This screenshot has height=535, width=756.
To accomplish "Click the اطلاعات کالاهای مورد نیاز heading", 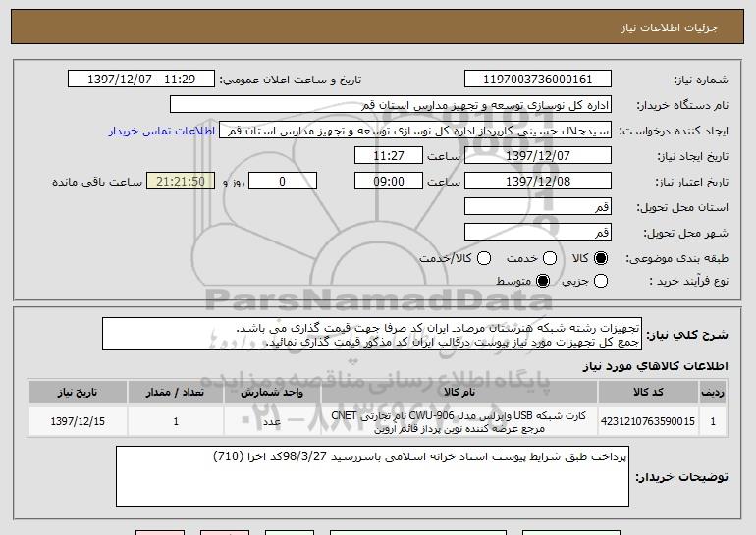I will pos(655,366).
